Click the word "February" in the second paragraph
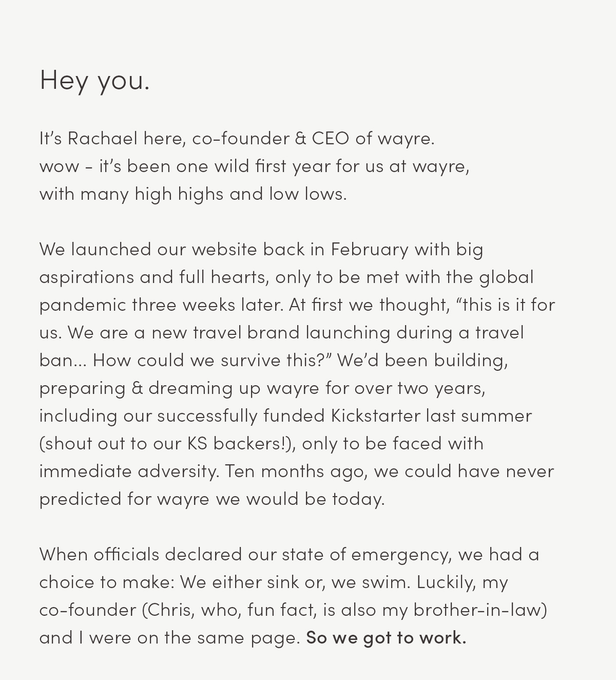616x680 pixels. click(370, 249)
